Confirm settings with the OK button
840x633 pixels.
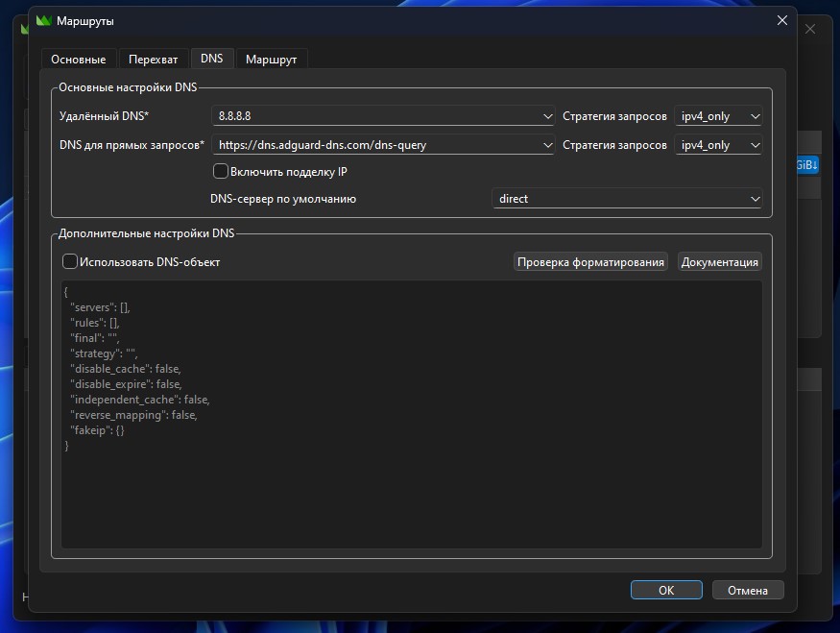(666, 590)
